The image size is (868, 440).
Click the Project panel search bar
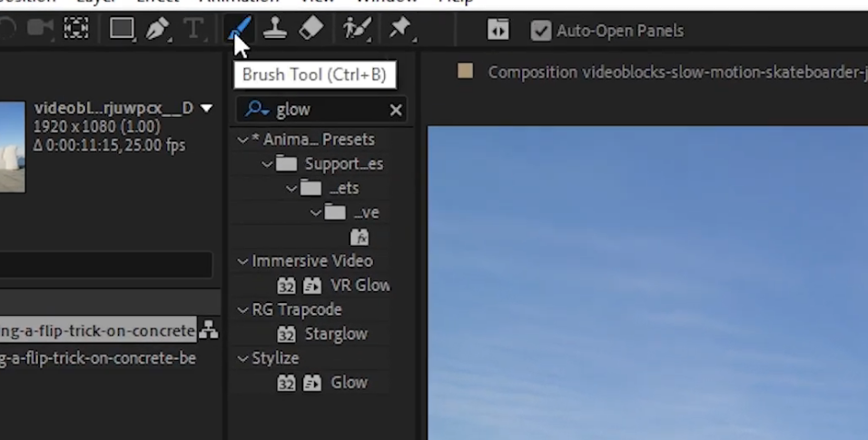click(x=105, y=265)
